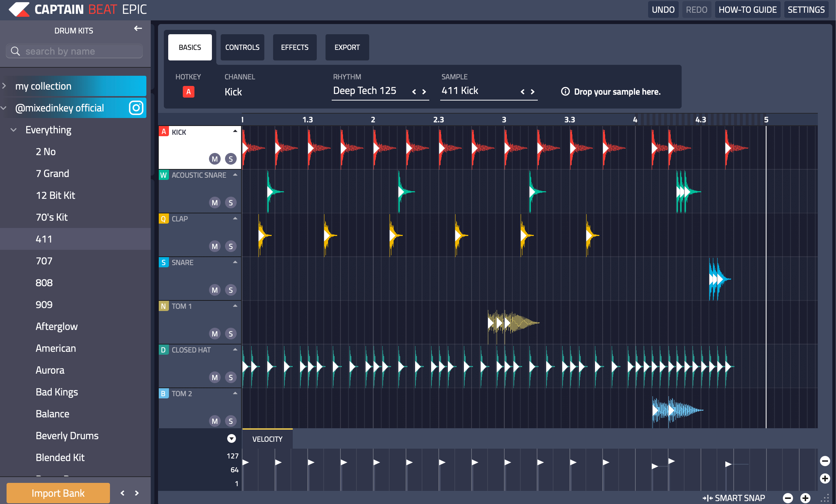Adjust first kick velocity marker at bar 1

(246, 462)
